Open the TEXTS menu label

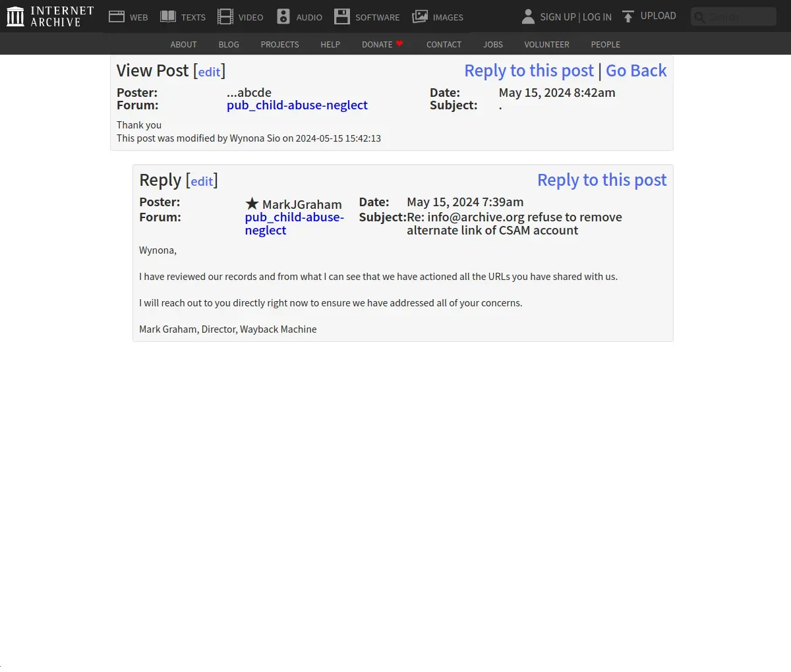click(x=194, y=18)
